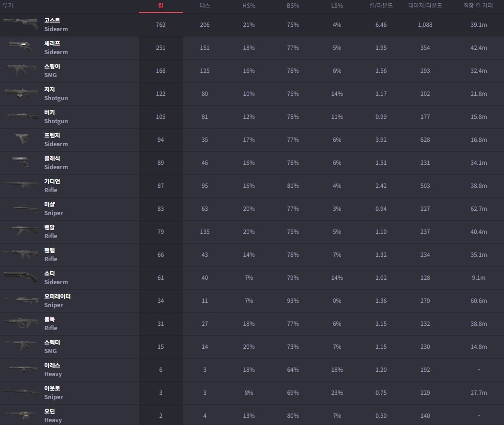Click the 무기 weapon column header
This screenshot has height=425, width=504.
point(8,5)
